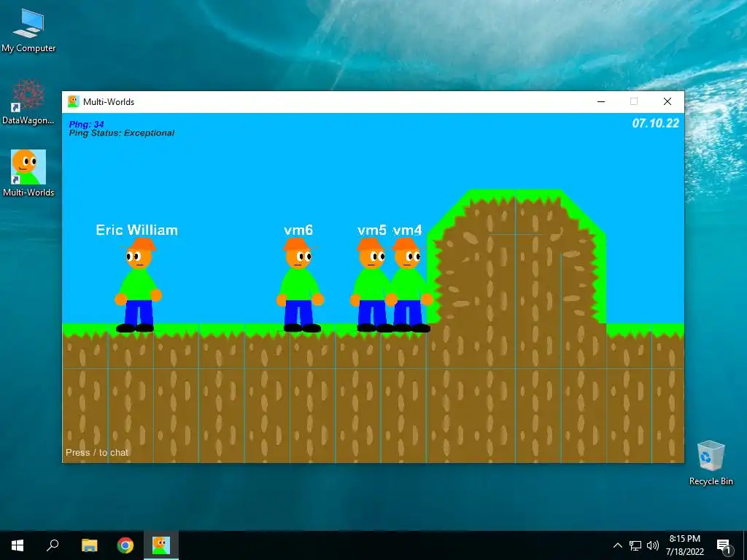Close the Multi-Worlds window
747x560 pixels.
667,101
